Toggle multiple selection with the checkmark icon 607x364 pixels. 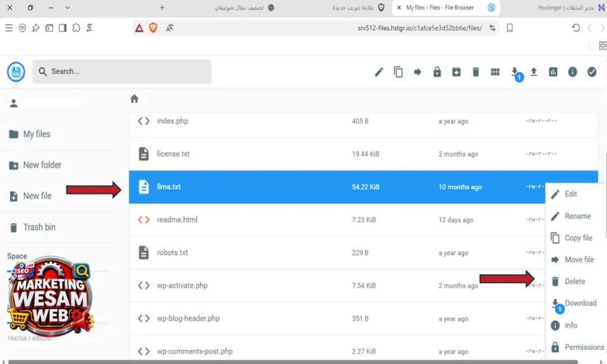[x=592, y=72]
